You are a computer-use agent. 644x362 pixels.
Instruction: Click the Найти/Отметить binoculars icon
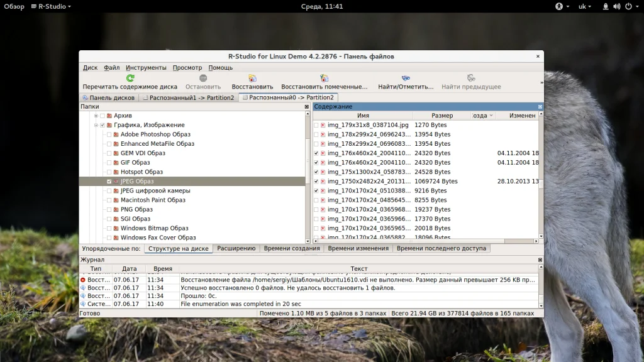pyautogui.click(x=406, y=78)
